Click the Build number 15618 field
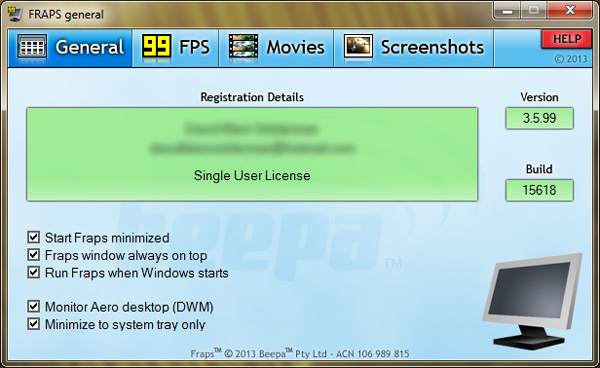The width and height of the screenshot is (600, 368). pyautogui.click(x=539, y=190)
